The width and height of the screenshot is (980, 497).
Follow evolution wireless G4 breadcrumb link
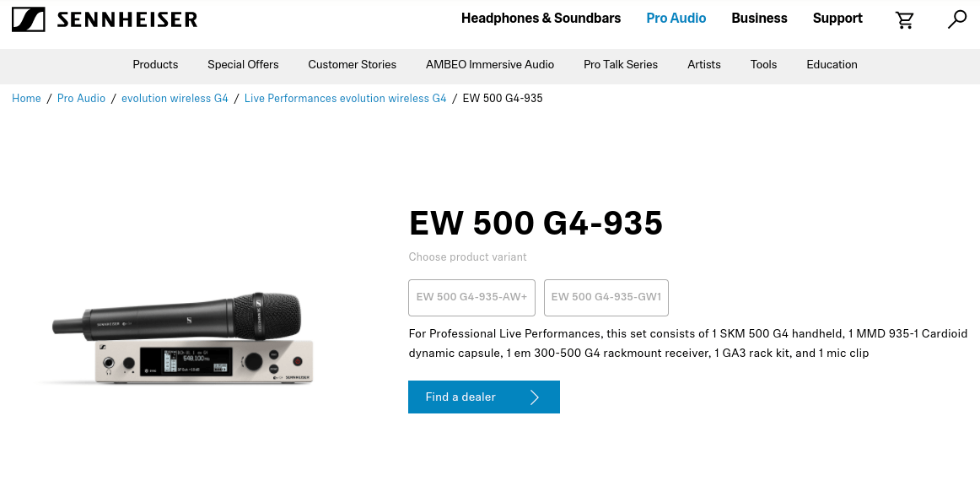(x=175, y=98)
